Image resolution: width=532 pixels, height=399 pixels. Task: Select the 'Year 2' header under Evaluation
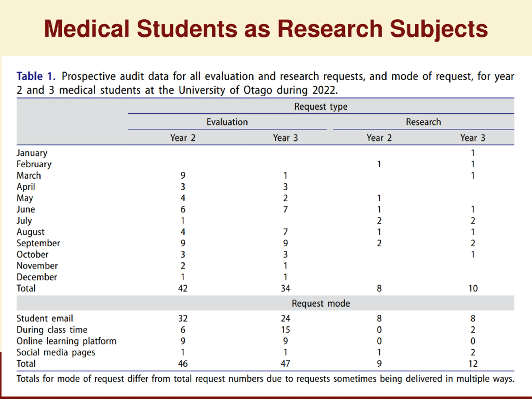(183, 138)
